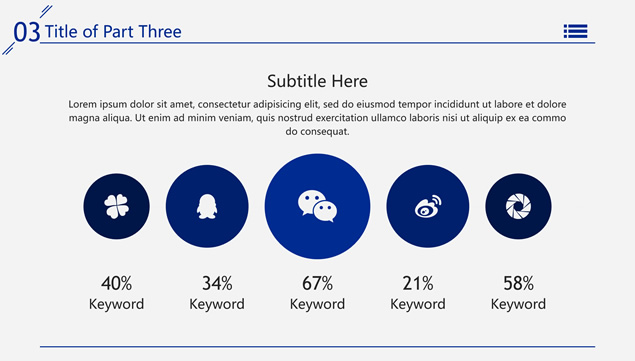Select Keyword label under 40%

117,304
